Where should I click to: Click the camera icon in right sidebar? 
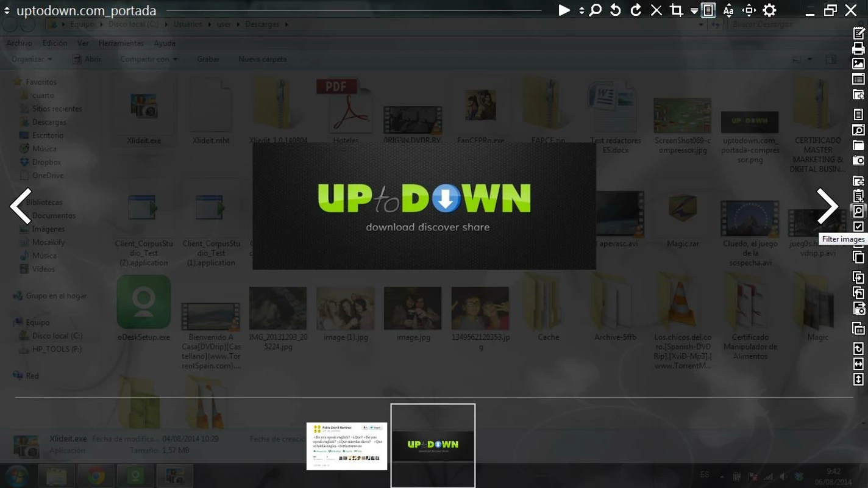[858, 160]
